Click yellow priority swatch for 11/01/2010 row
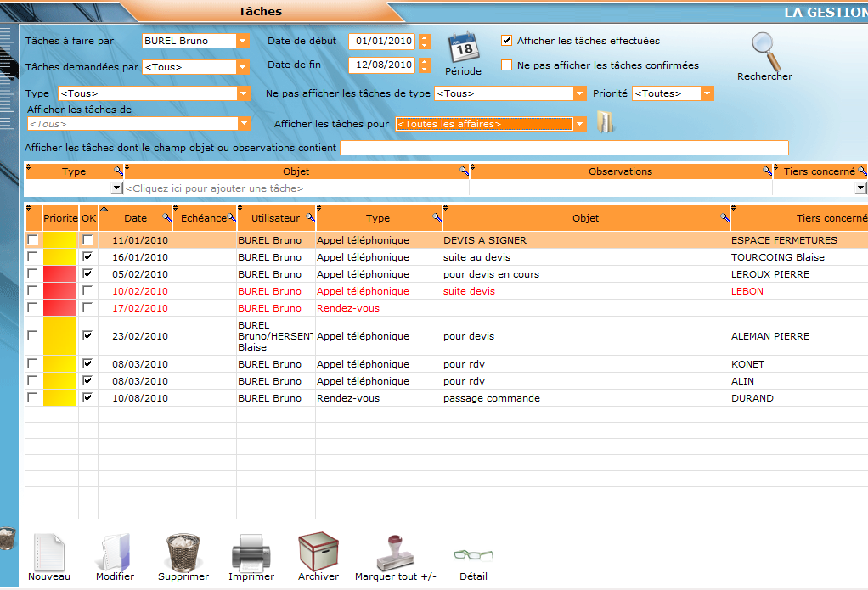The image size is (868, 590). click(59, 239)
